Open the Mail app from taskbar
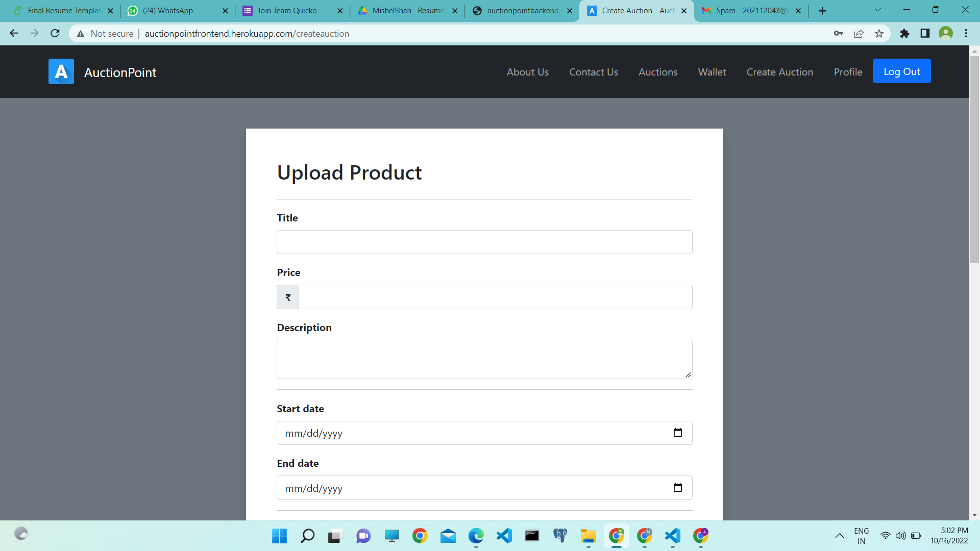This screenshot has width=980, height=551. pos(448,536)
